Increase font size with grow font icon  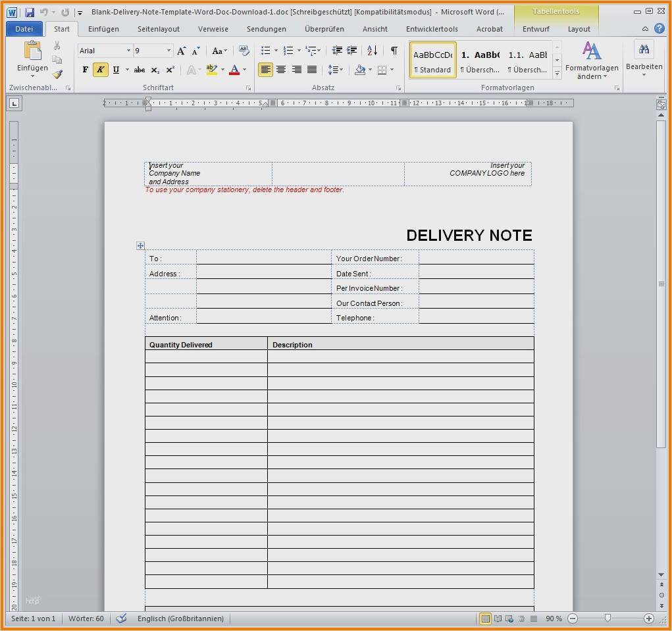(x=182, y=51)
